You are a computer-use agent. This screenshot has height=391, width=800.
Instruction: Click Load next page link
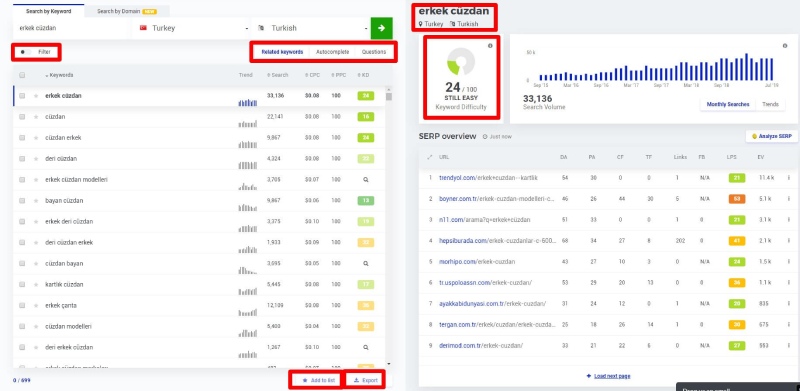click(608, 376)
